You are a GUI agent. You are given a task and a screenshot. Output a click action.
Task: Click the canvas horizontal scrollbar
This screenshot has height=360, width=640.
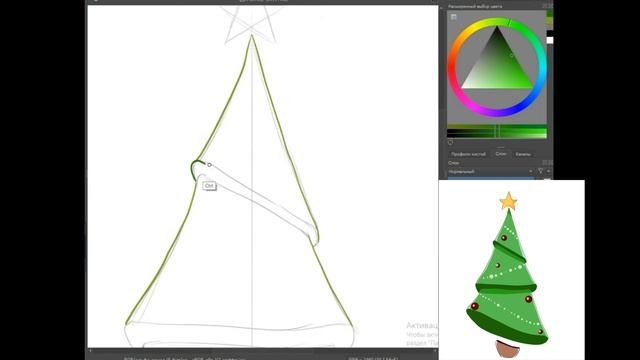point(262,350)
